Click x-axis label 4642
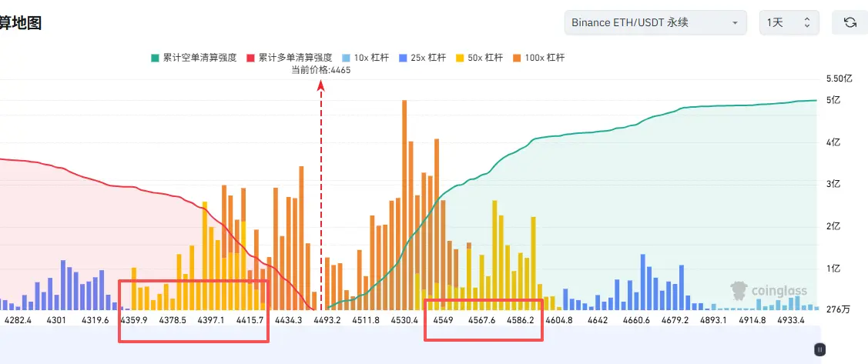 point(598,320)
